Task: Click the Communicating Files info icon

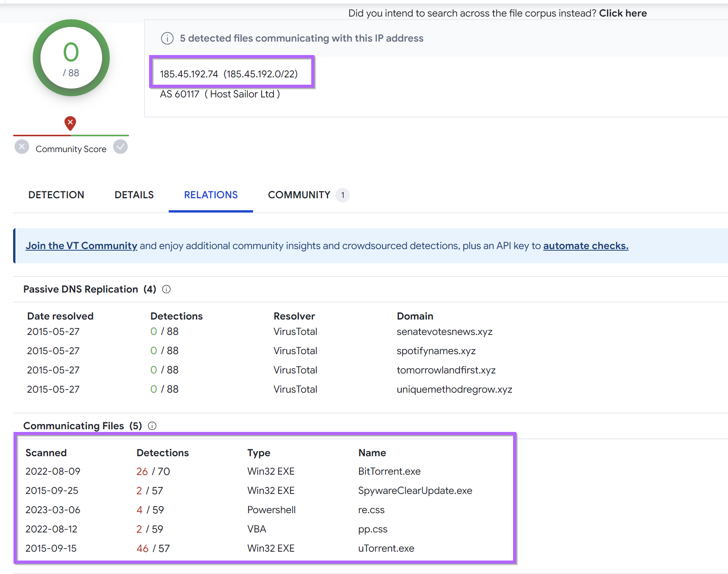Action: (152, 426)
